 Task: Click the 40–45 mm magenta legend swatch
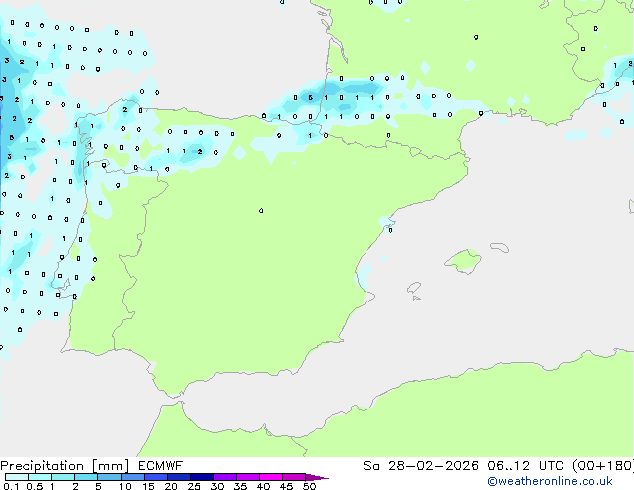point(271,477)
